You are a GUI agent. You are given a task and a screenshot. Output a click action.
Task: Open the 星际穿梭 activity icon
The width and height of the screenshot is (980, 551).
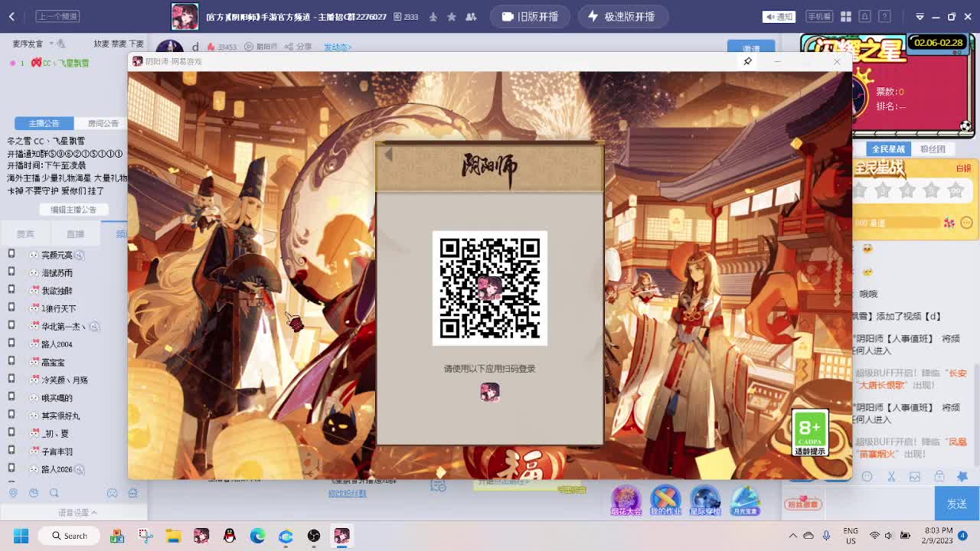coord(705,501)
